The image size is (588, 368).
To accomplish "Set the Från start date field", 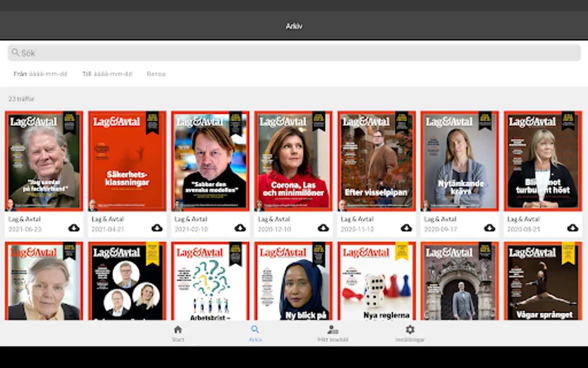I will (x=40, y=74).
